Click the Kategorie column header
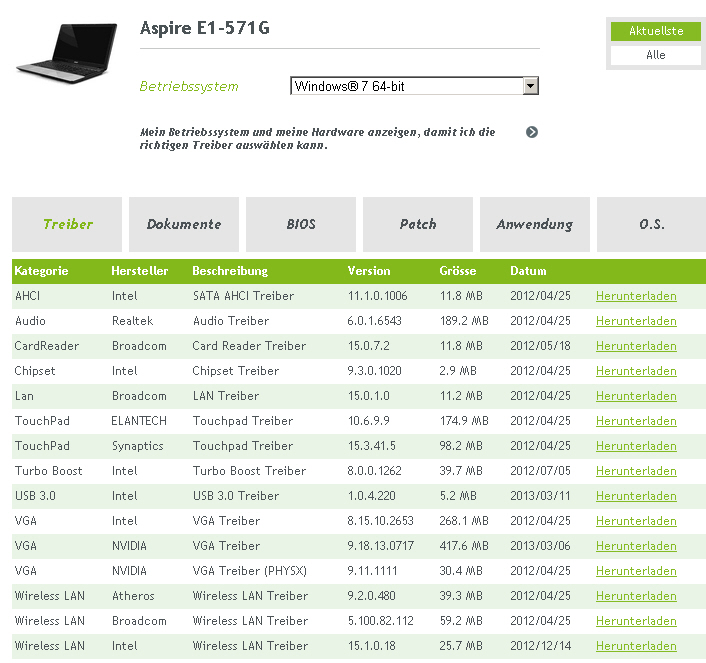Image resolution: width=706 pixels, height=663 pixels. point(41,271)
